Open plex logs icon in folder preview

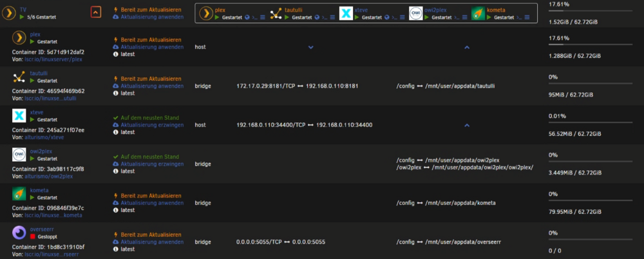click(263, 17)
